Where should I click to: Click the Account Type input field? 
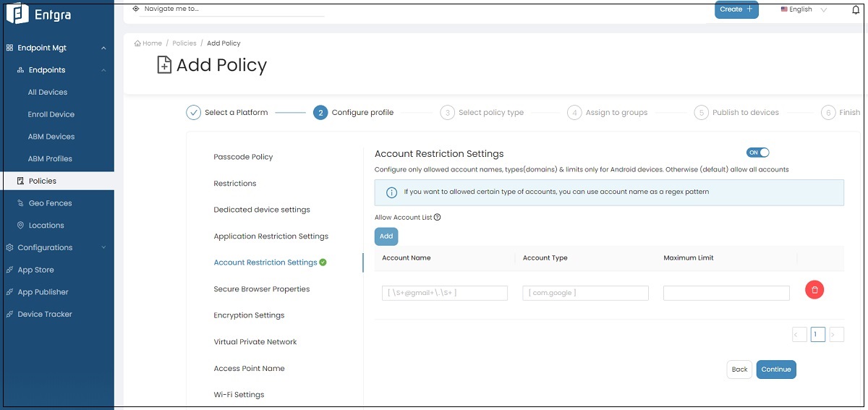(585, 293)
